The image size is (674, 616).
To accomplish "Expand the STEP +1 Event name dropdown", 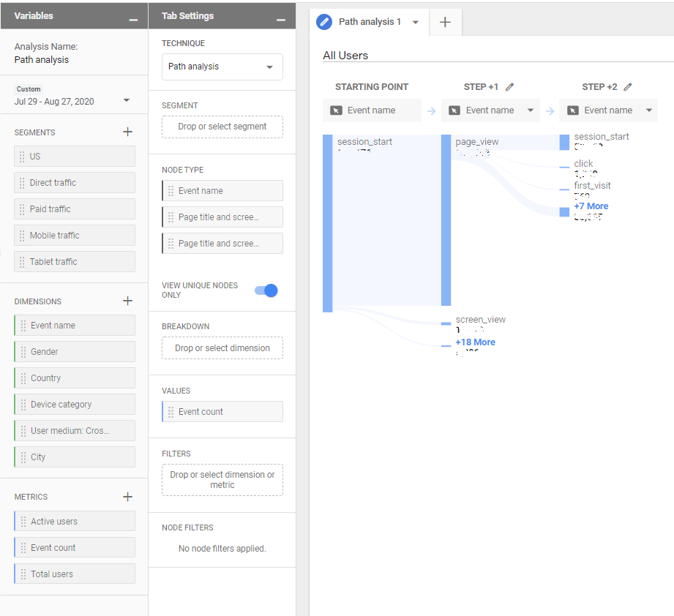I will (x=531, y=110).
